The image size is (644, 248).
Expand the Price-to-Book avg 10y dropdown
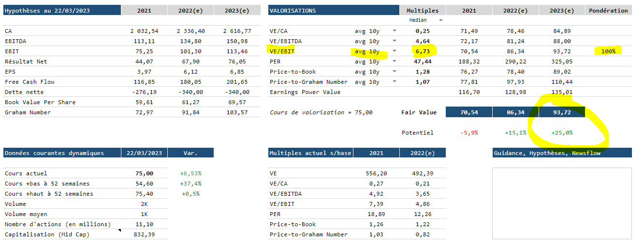pos(394,72)
